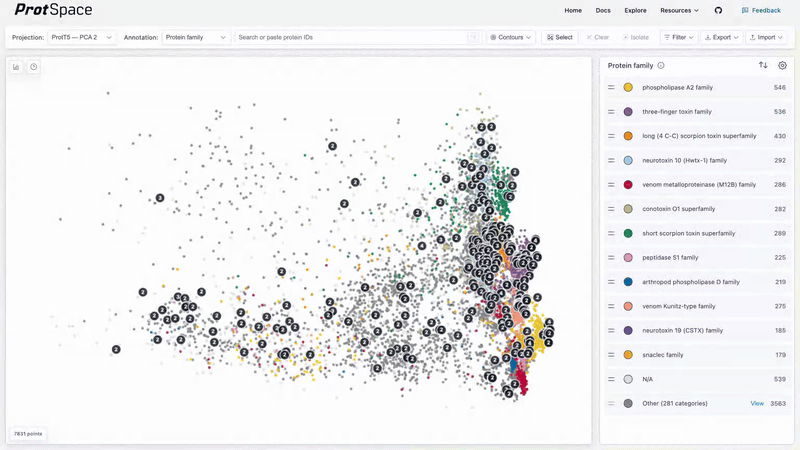Open legend settings gear icon
Screen dimensions: 800x450
coord(782,65)
